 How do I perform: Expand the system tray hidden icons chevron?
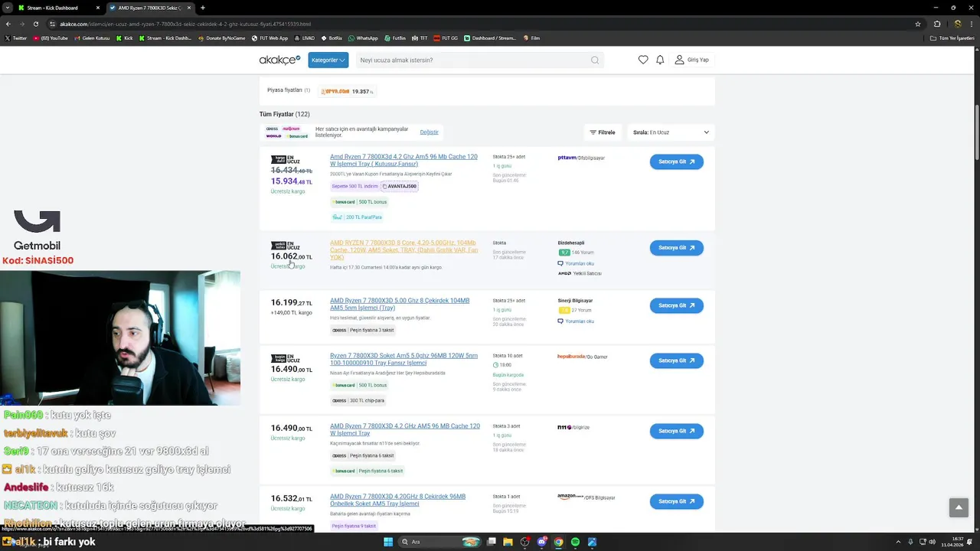[x=897, y=542]
